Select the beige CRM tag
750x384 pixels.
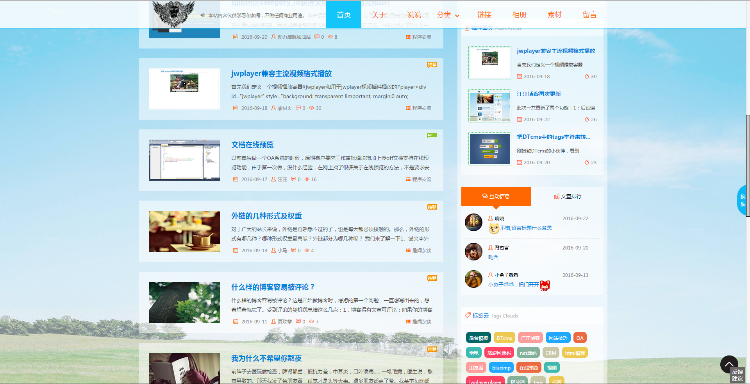point(551,352)
